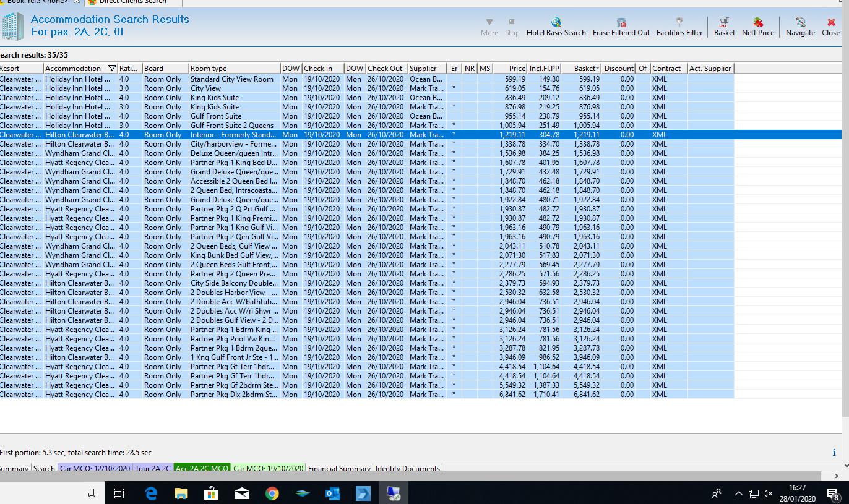The image size is (849, 504).
Task: Open Task View on the taskbar
Action: 119,493
